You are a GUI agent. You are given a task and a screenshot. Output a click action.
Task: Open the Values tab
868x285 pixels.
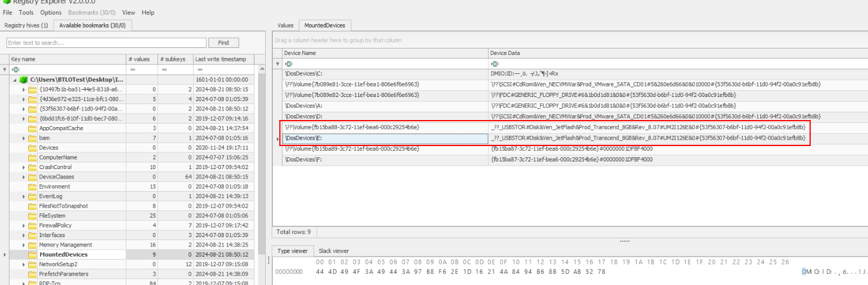click(x=285, y=25)
